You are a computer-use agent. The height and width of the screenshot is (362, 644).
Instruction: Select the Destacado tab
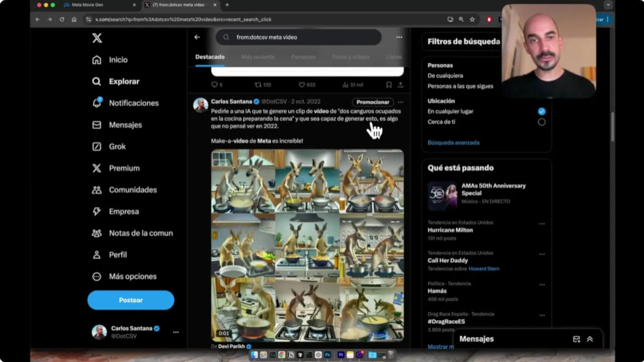210,57
